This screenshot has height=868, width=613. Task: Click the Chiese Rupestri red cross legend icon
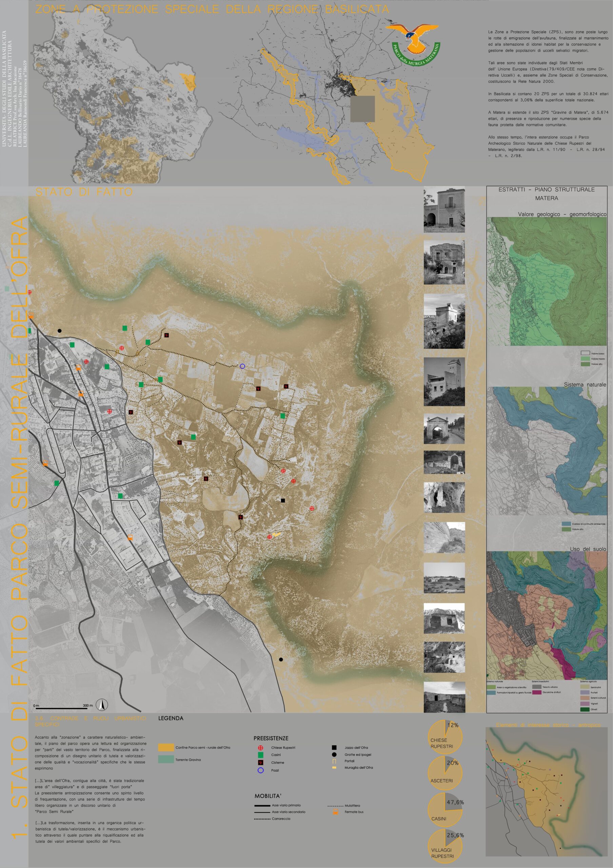(260, 747)
